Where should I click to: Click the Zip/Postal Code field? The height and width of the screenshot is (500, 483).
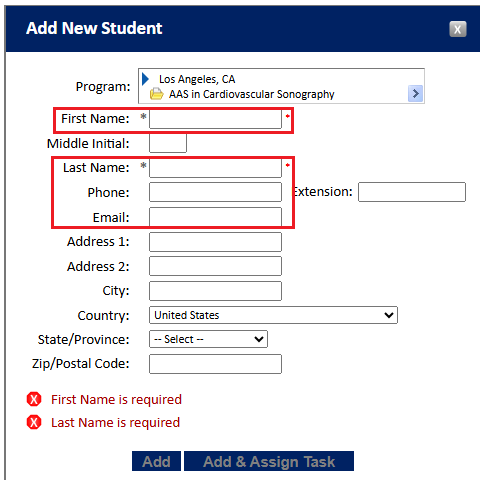coord(215,364)
